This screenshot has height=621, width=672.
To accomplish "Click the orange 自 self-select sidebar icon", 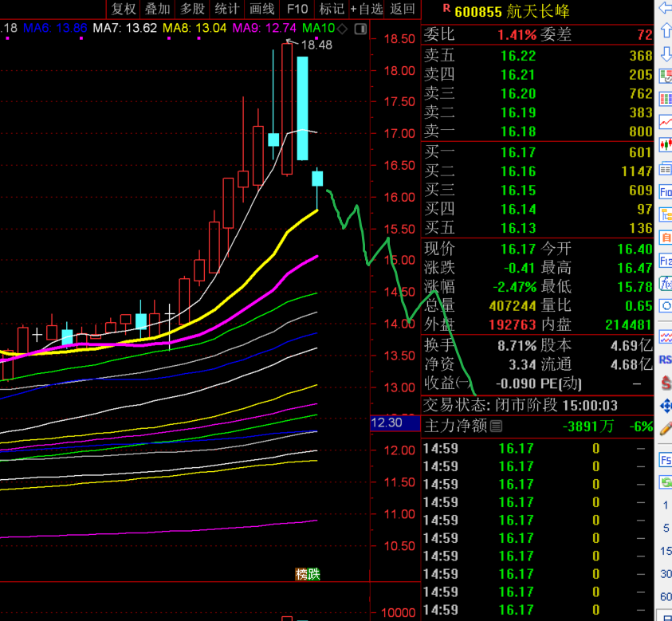I will 666,237.
